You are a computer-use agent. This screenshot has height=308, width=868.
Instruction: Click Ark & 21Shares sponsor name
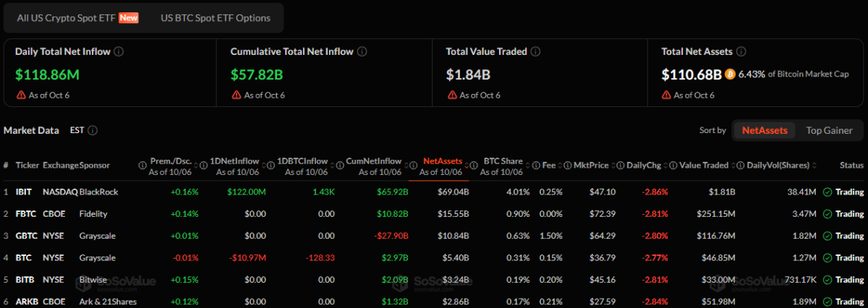(x=108, y=301)
